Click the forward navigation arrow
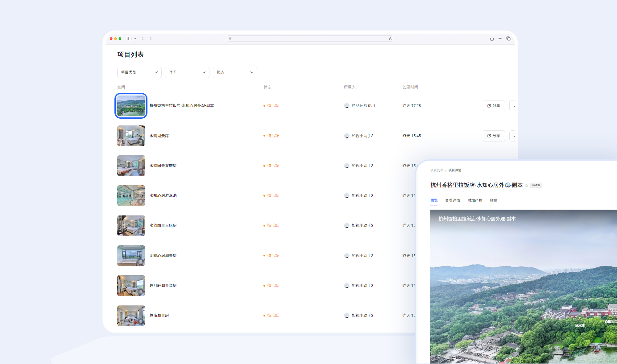617x364 pixels. [151, 38]
